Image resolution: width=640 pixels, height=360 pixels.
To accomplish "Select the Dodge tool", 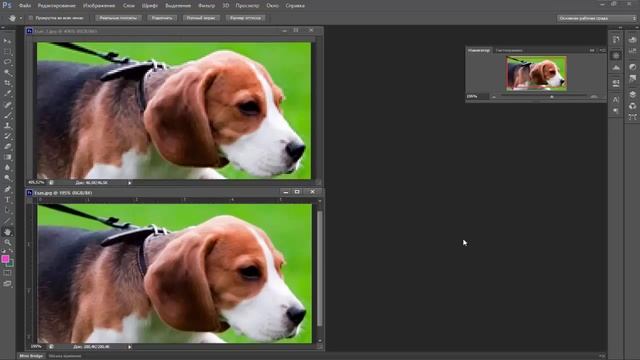I will (7, 178).
